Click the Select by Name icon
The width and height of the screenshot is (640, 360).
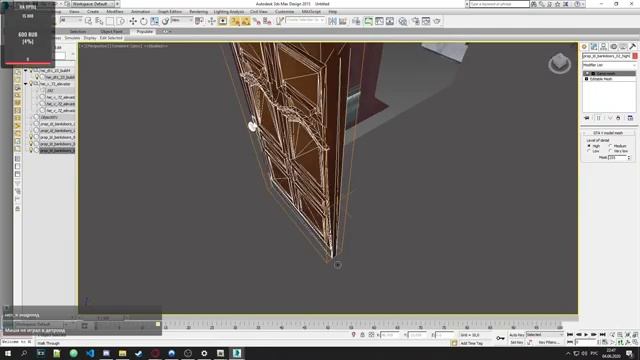click(x=99, y=21)
